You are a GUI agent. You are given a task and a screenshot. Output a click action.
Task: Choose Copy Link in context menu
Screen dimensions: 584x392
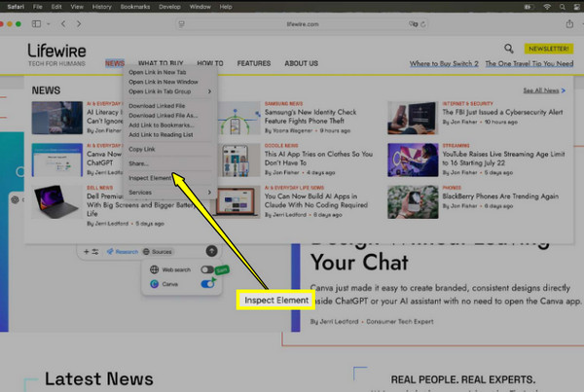point(141,150)
